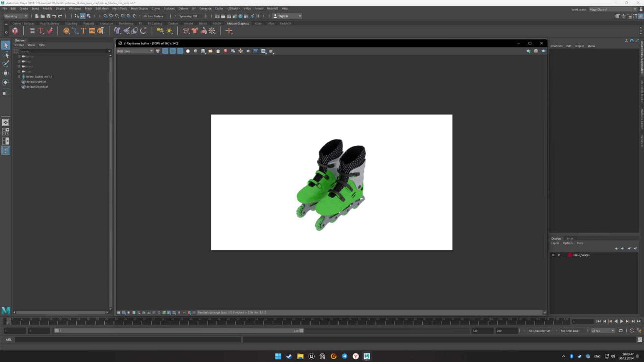This screenshot has height=362, width=644.
Task: Click the color corrections icon beside RGB color
Action: pos(158,51)
